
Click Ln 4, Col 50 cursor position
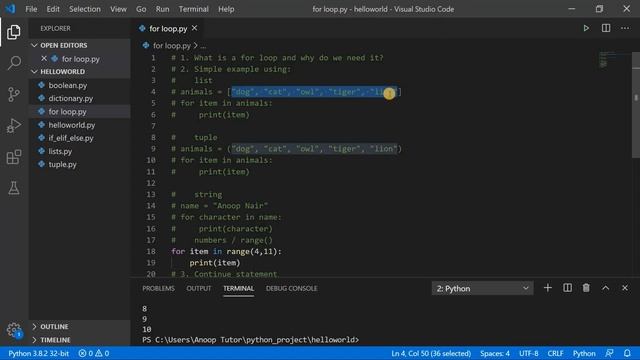tap(431, 353)
